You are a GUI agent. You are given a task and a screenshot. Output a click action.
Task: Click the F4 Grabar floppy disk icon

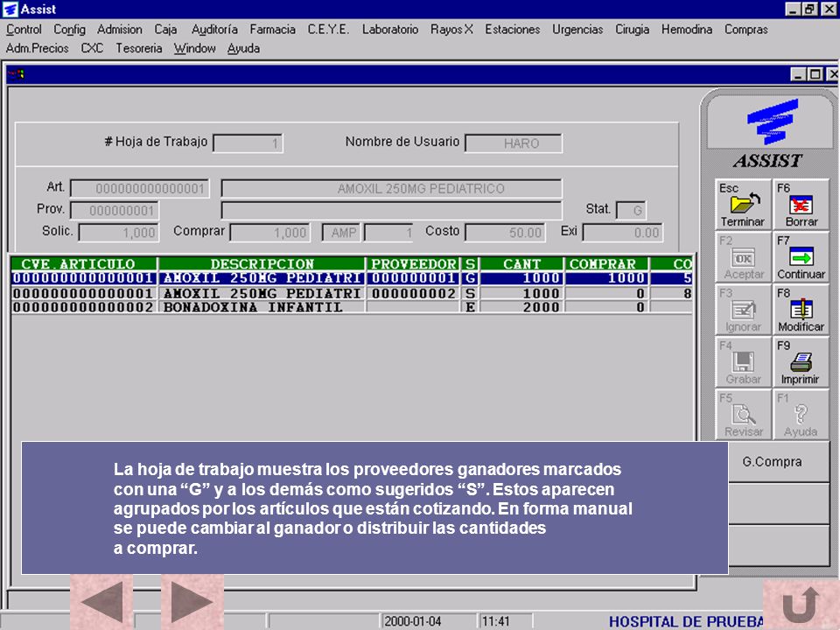coord(743,361)
